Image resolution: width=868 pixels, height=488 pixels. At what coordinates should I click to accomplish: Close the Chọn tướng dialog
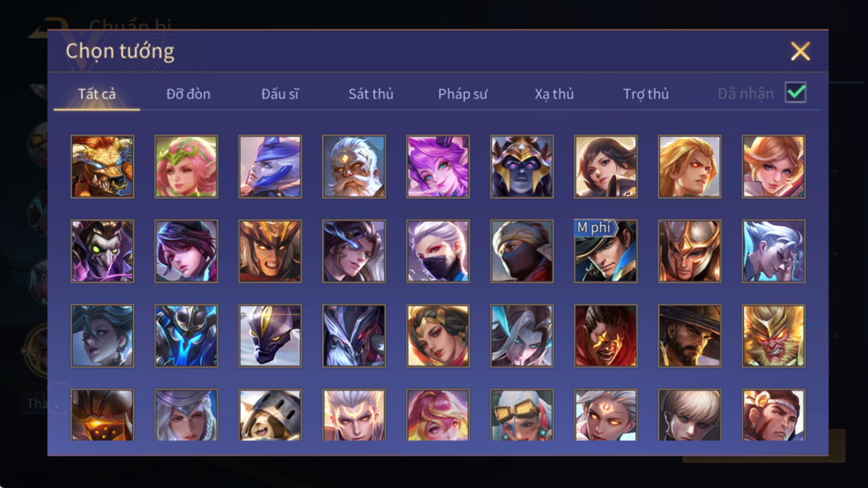800,51
